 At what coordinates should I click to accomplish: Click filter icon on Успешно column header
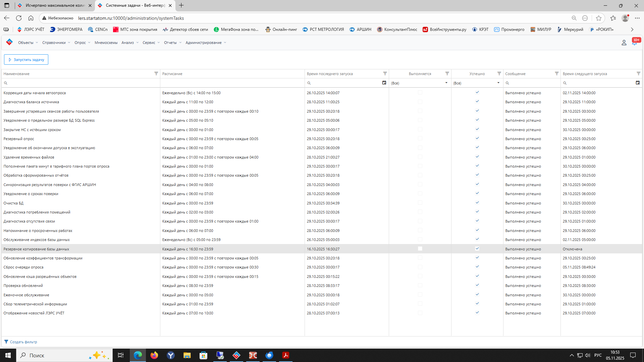pos(499,73)
